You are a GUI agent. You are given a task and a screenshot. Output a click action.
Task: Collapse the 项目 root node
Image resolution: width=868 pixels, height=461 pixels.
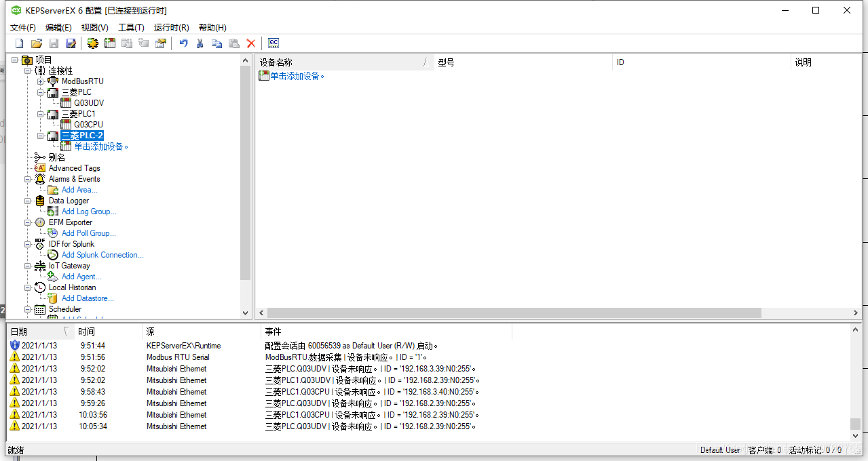click(15, 60)
